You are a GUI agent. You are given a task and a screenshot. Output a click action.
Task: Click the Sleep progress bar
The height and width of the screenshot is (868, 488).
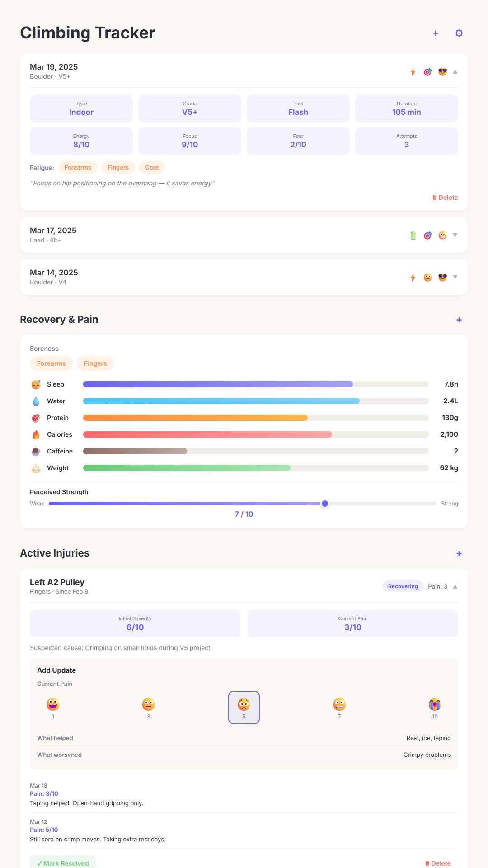tap(256, 384)
